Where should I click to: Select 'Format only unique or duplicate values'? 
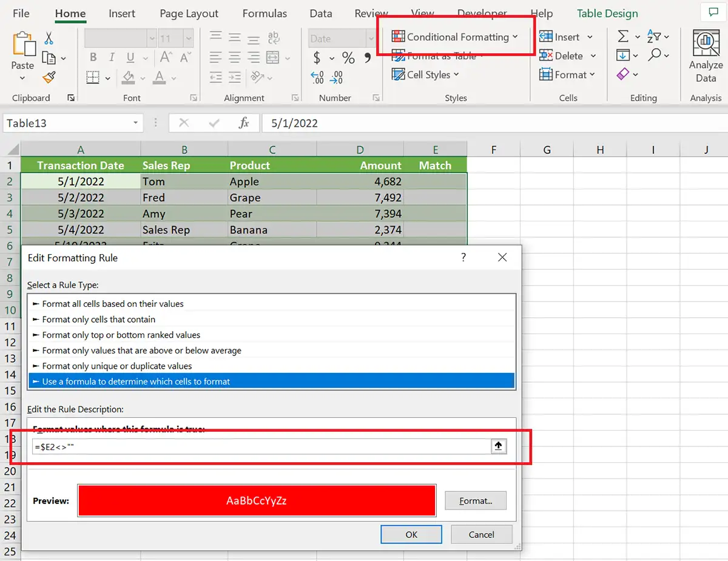271,366
